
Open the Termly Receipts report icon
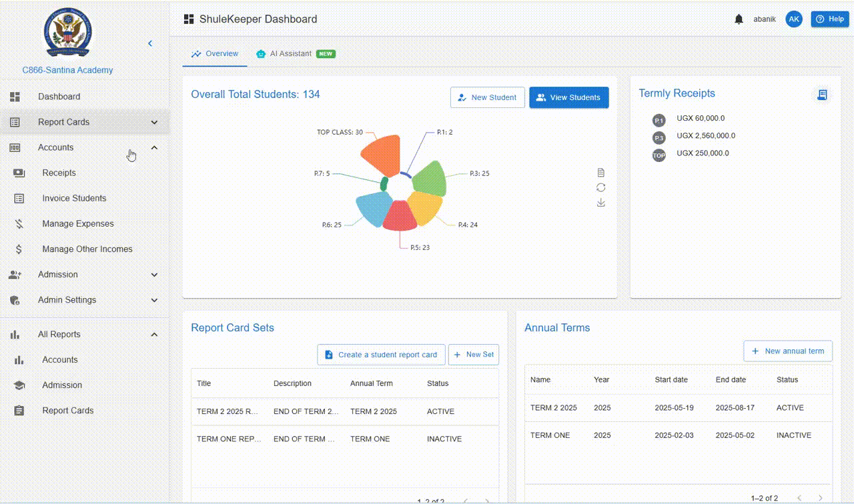(823, 95)
